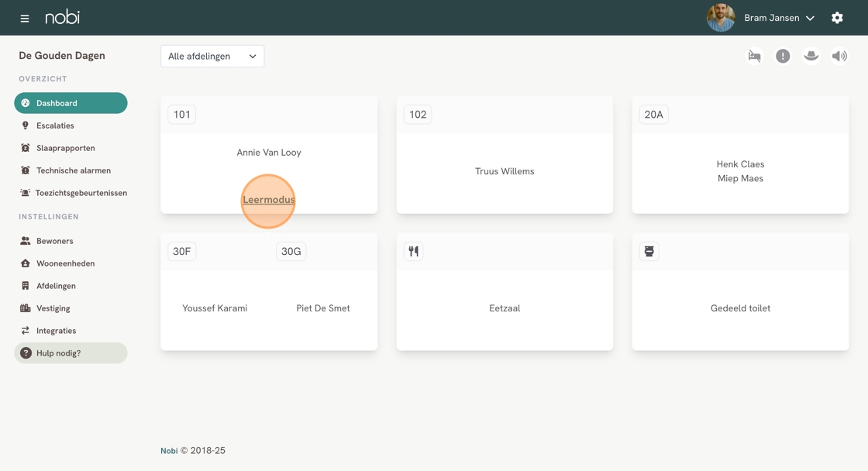Click the toilet icon on shared toilet card
868x471 pixels.
[649, 251]
